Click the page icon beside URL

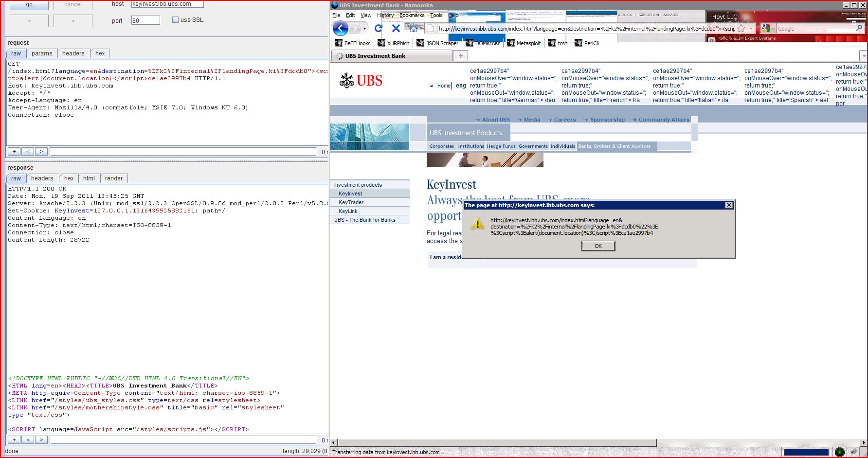pos(431,29)
